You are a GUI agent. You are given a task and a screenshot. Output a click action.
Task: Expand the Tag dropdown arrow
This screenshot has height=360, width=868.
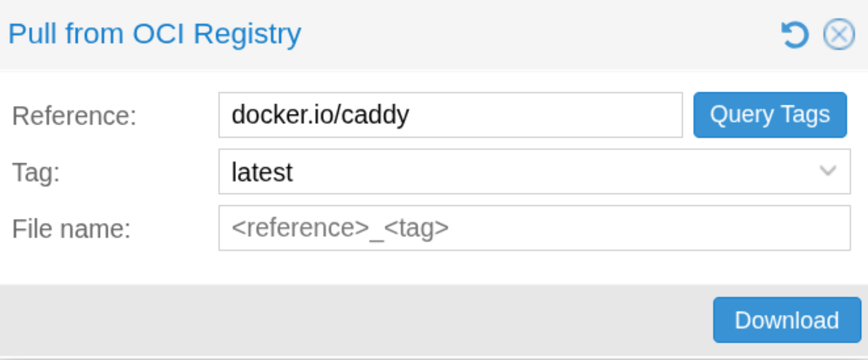[828, 171]
